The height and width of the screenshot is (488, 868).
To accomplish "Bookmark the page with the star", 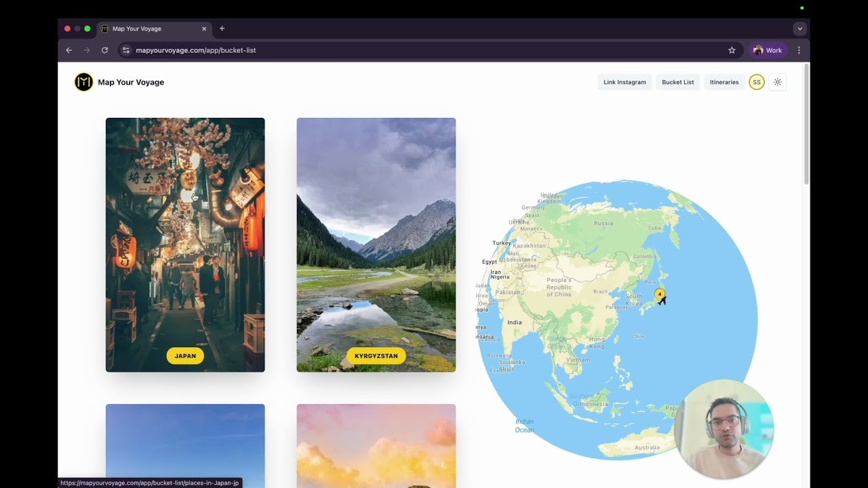I will click(x=732, y=50).
